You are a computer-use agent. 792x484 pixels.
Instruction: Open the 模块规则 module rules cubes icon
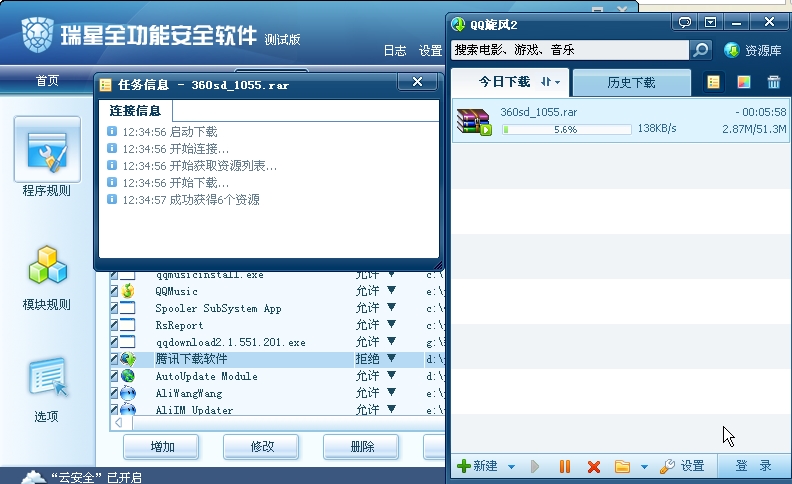point(47,265)
